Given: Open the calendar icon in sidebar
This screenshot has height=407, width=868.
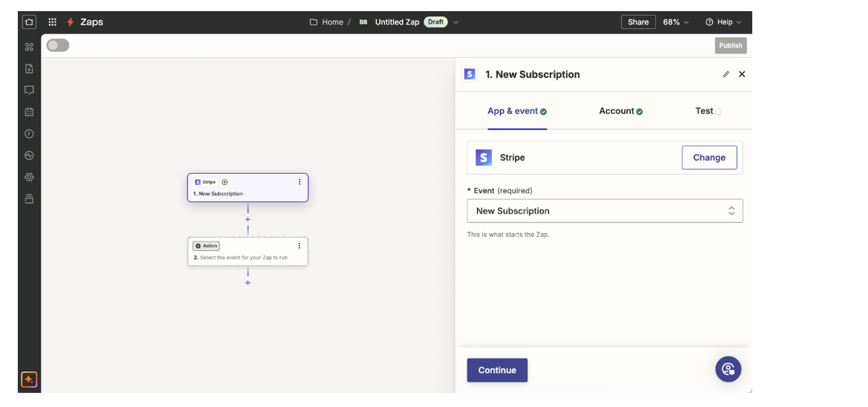Looking at the screenshot, I should click(x=30, y=112).
